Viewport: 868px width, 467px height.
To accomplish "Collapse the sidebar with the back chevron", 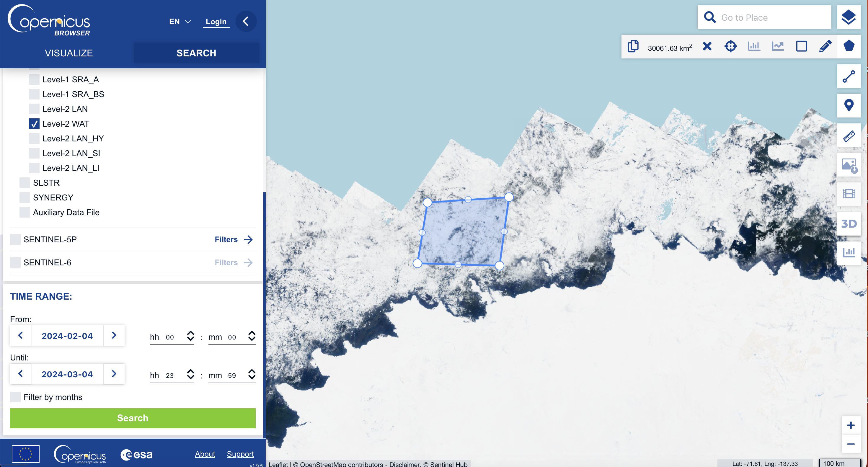I will point(246,21).
